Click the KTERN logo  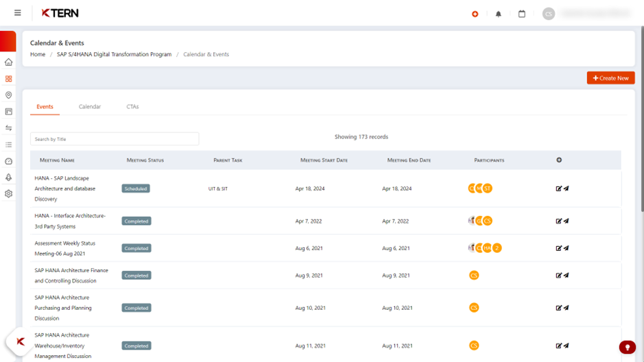click(x=60, y=13)
